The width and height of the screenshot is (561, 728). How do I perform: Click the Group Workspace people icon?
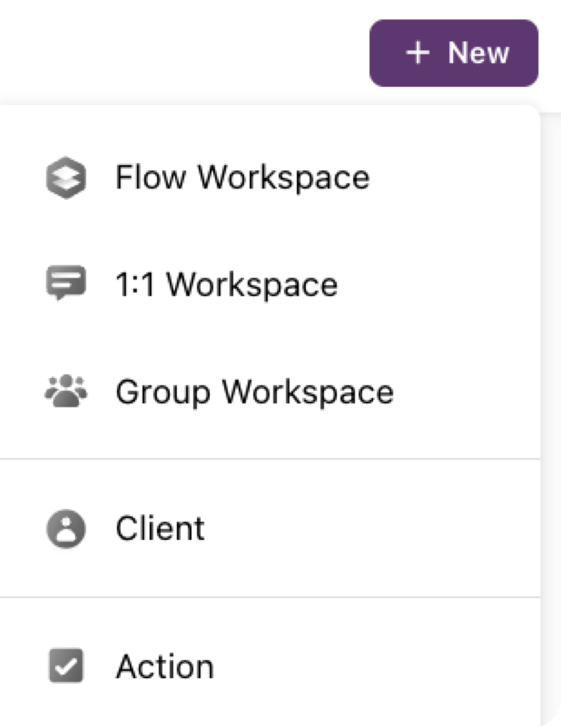pyautogui.click(x=66, y=391)
